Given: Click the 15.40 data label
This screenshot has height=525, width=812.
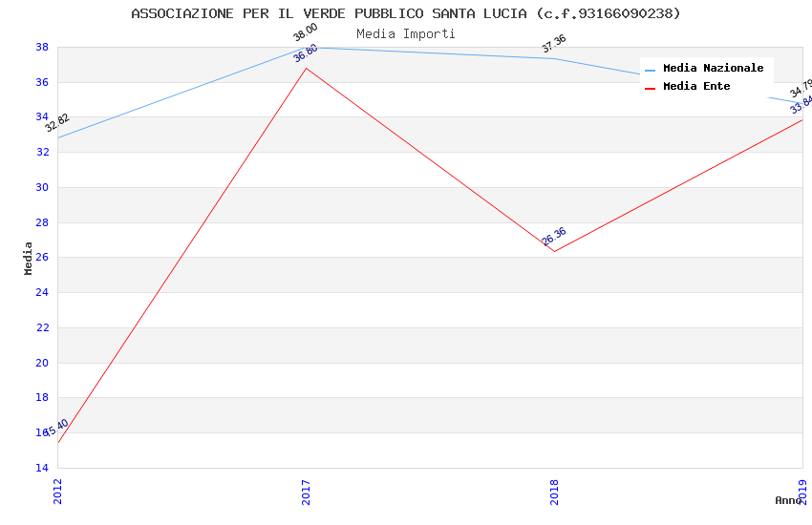Looking at the screenshot, I should [57, 428].
